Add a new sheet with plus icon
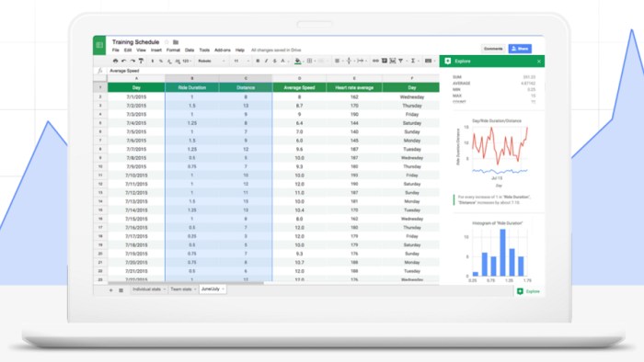Image resolution: width=644 pixels, height=362 pixels. (111, 290)
